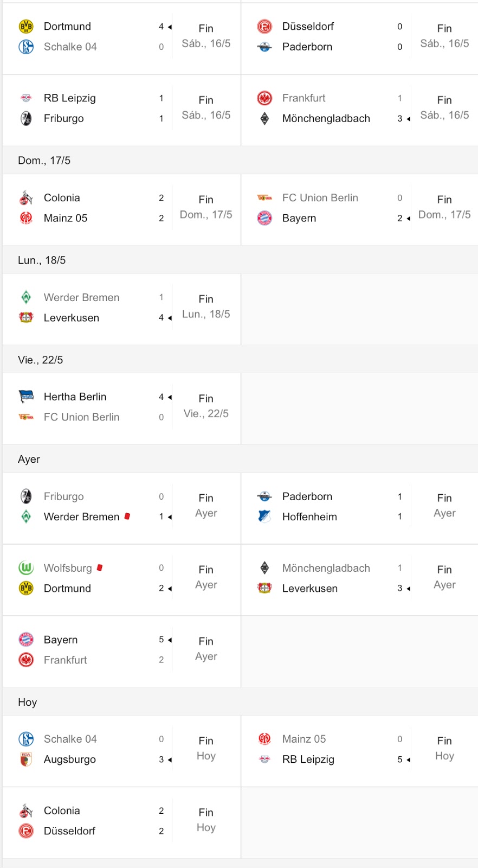Select Colonia team name versus Mainz 05
Screen dimensions: 478x868
[62, 198]
